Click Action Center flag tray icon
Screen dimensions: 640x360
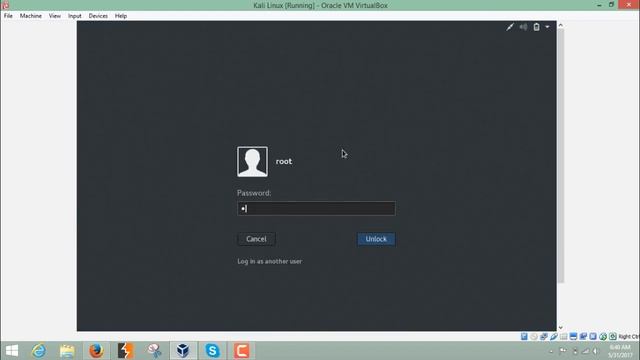point(563,350)
